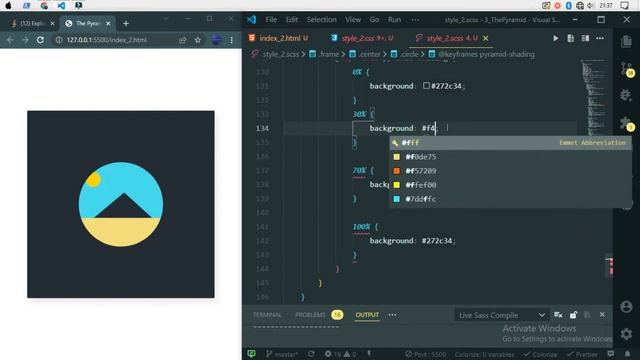The image size is (640, 360).
Task: Open editor More Actions ellipsis
Action: pyautogui.click(x=600, y=38)
